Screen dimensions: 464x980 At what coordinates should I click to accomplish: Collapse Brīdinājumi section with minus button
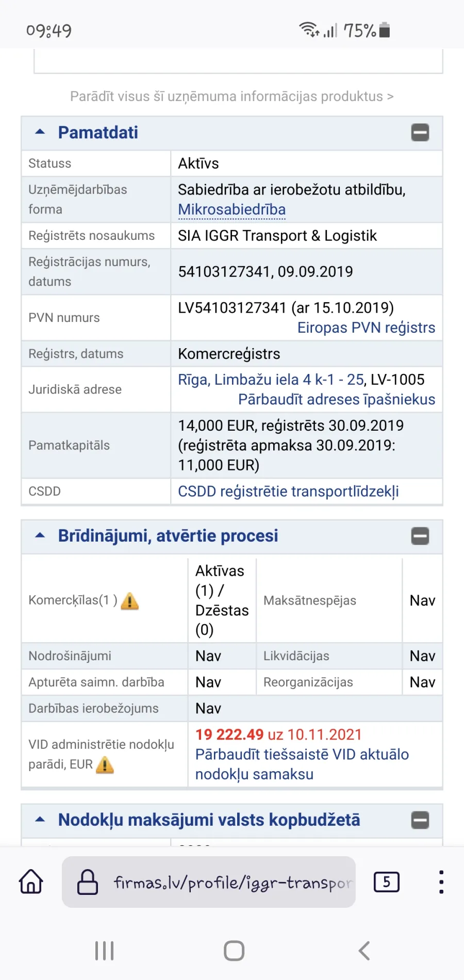(x=420, y=536)
